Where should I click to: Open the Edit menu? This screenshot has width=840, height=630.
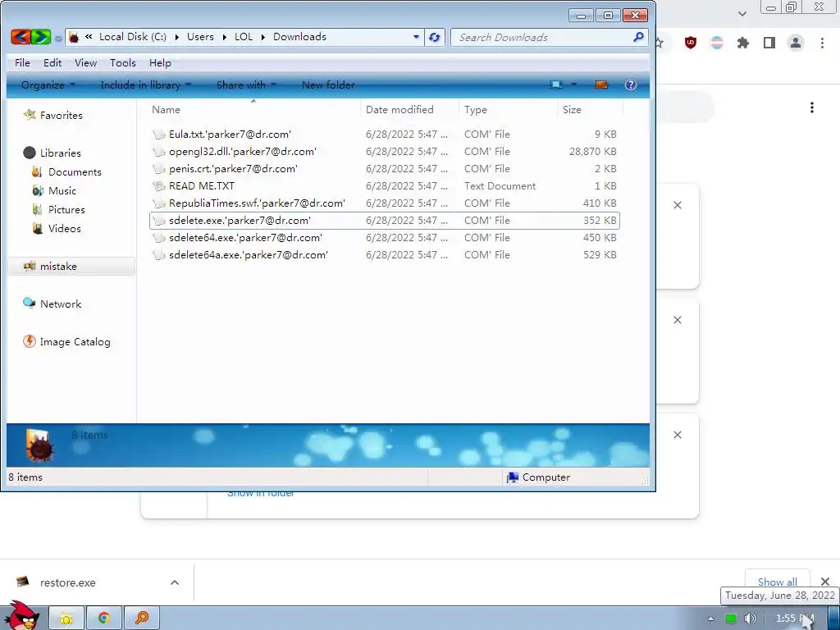[52, 62]
